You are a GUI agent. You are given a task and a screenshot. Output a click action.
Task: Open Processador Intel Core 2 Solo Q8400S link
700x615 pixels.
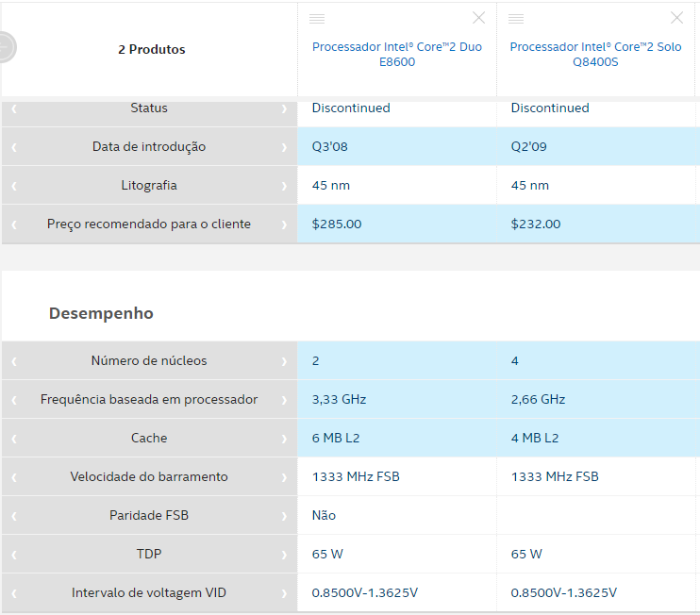click(595, 54)
